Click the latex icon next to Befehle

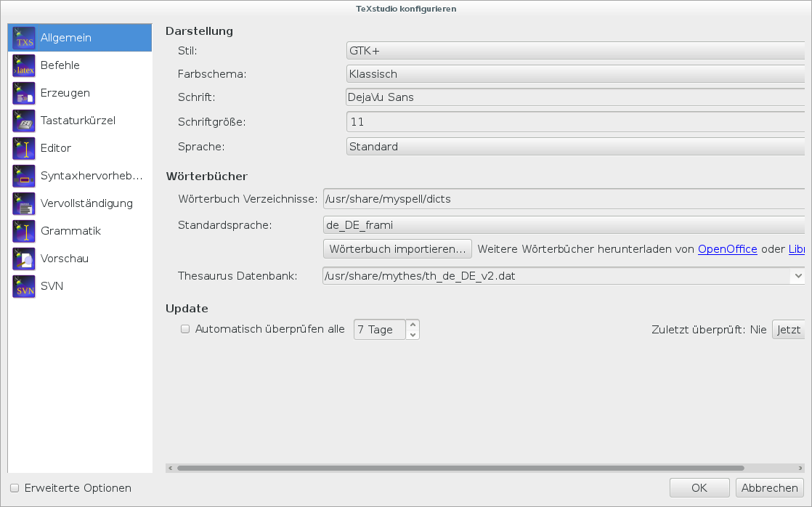pos(24,65)
